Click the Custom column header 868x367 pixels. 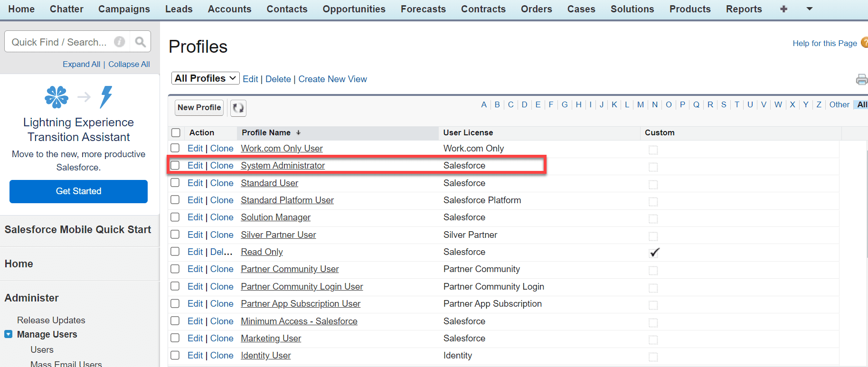pos(660,132)
